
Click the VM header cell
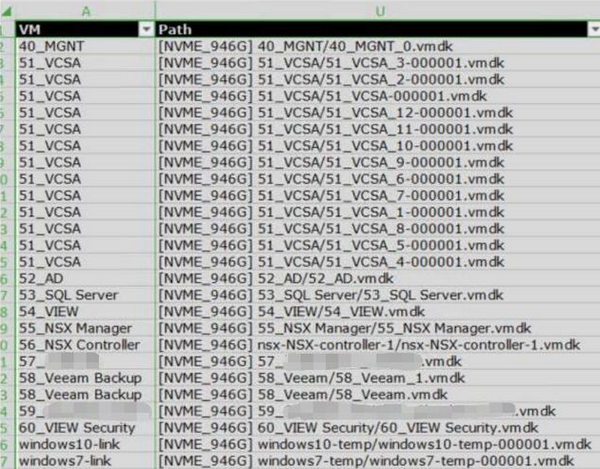tap(85, 29)
